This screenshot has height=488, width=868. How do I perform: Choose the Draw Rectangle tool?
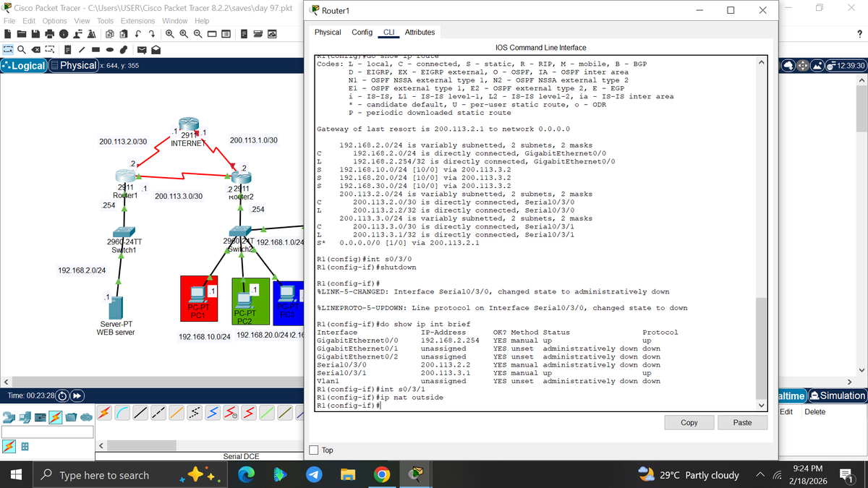coord(95,50)
